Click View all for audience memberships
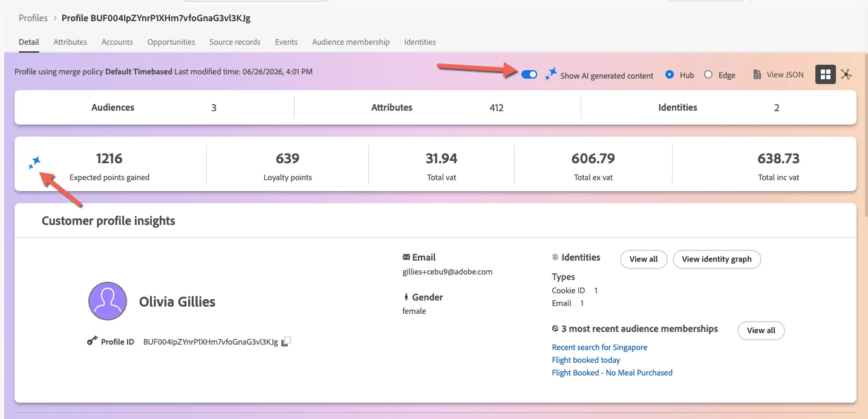Screen dimensions: 868x419 (761, 331)
